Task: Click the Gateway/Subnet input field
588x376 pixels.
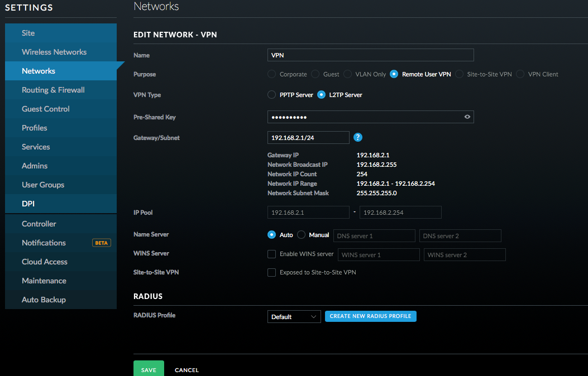Action: [x=308, y=138]
